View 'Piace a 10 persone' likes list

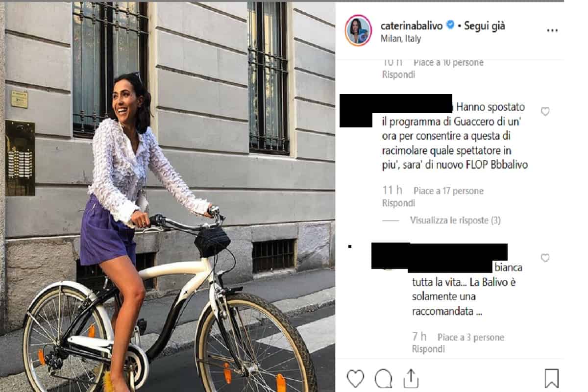(448, 62)
